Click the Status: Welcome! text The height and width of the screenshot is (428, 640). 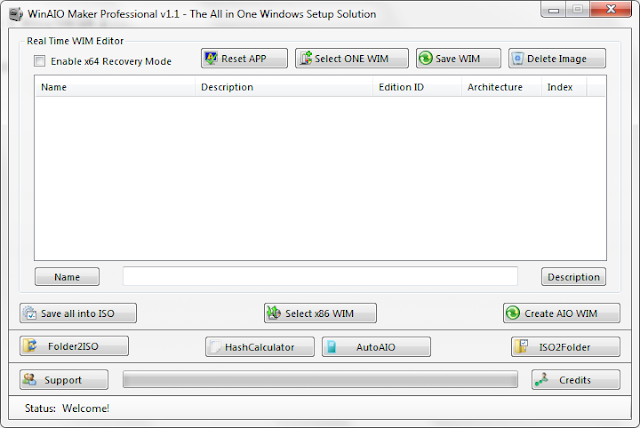[67, 408]
